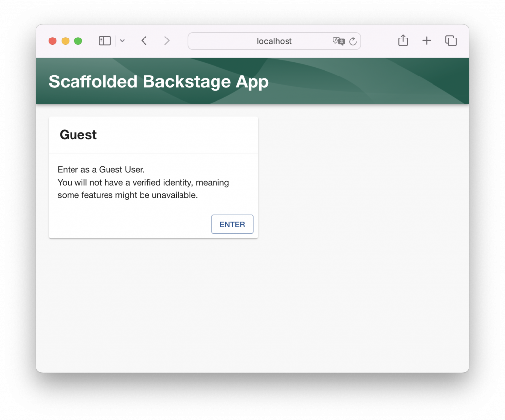Toggle the Safari sidebar icon
Image resolution: width=505 pixels, height=420 pixels.
tap(105, 41)
